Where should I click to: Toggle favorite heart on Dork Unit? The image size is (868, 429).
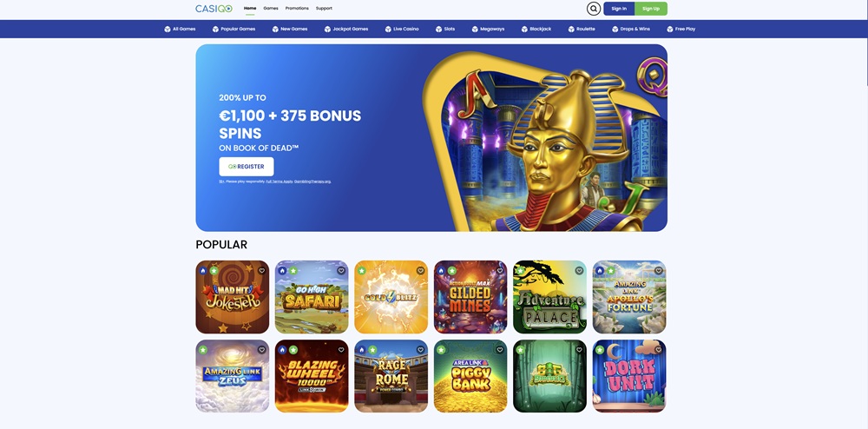coord(659,350)
